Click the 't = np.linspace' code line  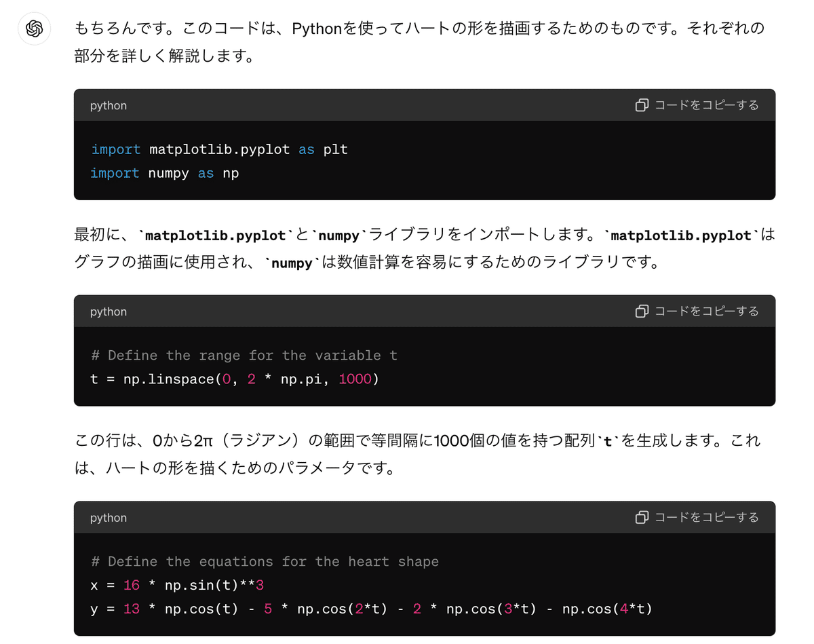235,379
